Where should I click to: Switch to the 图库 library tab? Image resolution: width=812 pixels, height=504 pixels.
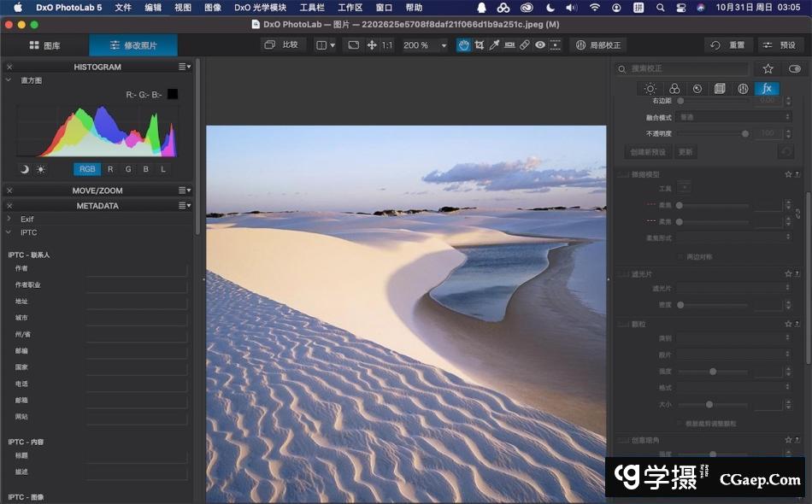tap(44, 45)
